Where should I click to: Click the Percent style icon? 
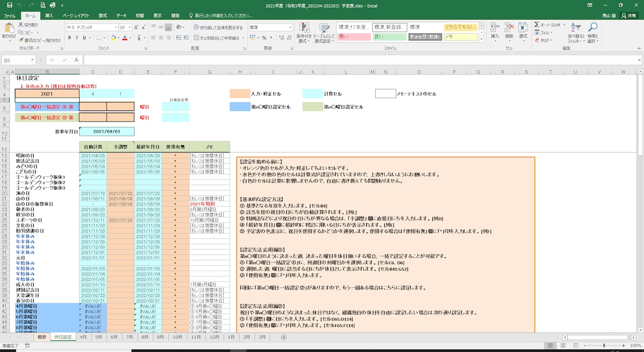coord(264,38)
